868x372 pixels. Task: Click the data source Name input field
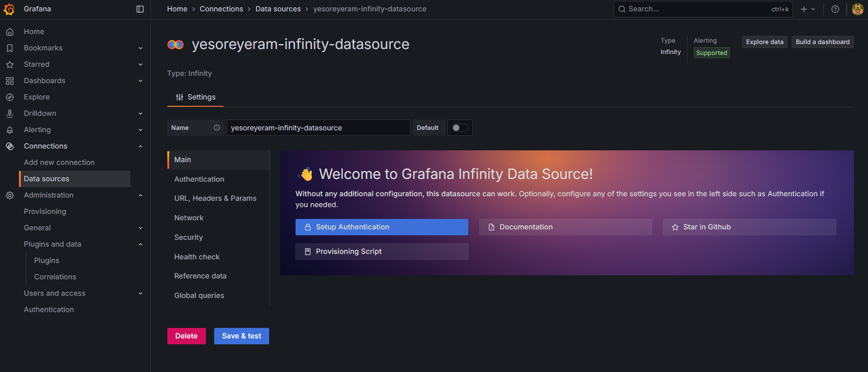318,128
